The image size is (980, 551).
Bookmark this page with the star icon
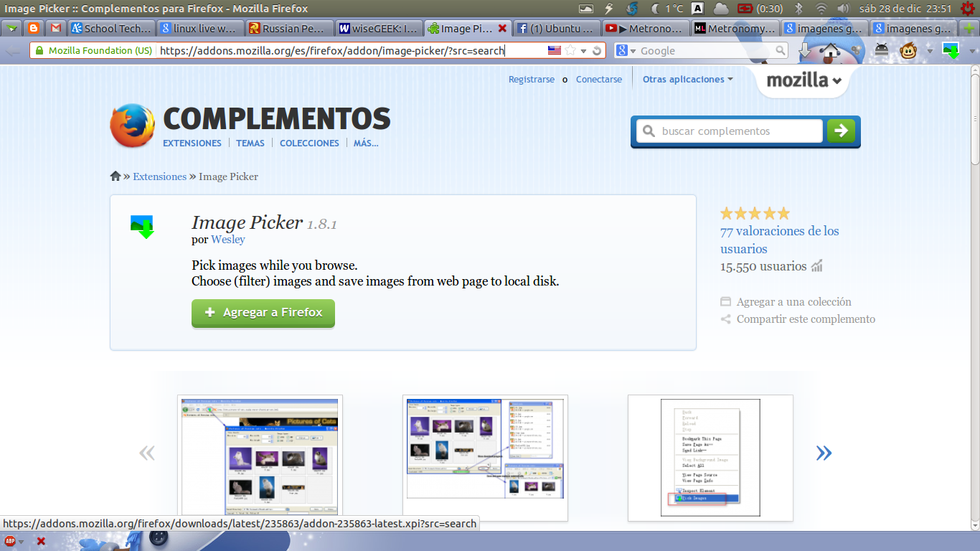570,51
